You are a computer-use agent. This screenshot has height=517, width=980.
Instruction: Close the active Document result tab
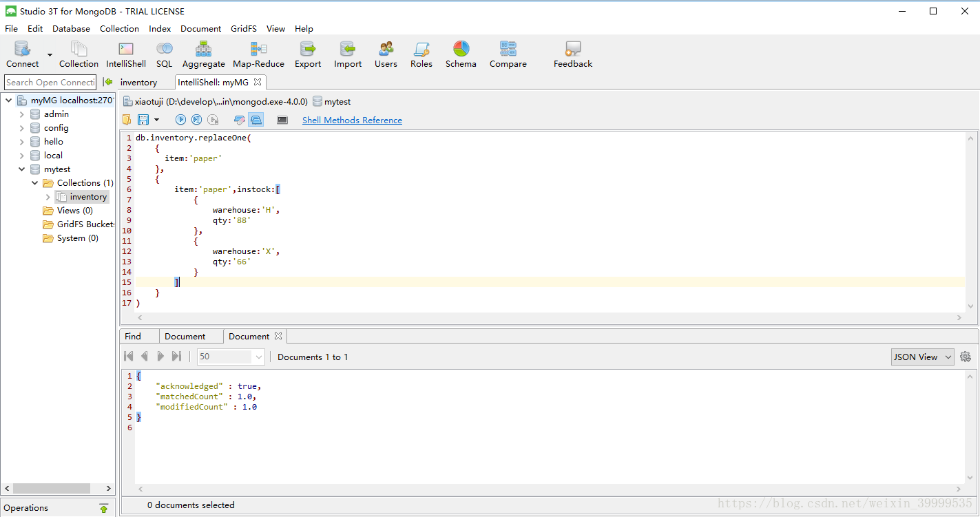pyautogui.click(x=278, y=336)
